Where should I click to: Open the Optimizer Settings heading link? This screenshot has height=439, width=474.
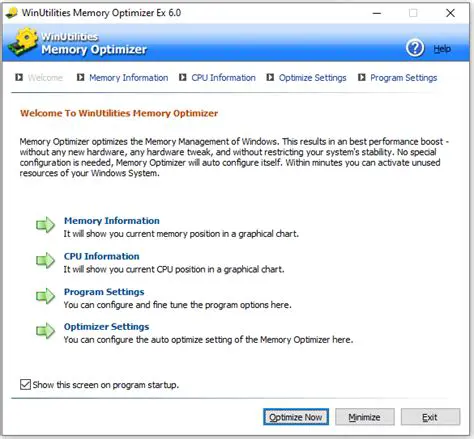106,327
